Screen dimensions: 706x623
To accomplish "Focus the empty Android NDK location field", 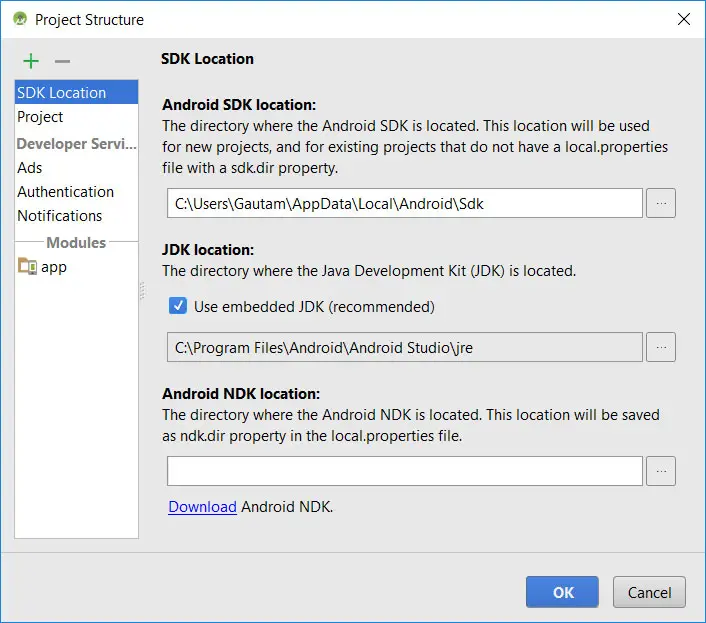I will (x=404, y=471).
